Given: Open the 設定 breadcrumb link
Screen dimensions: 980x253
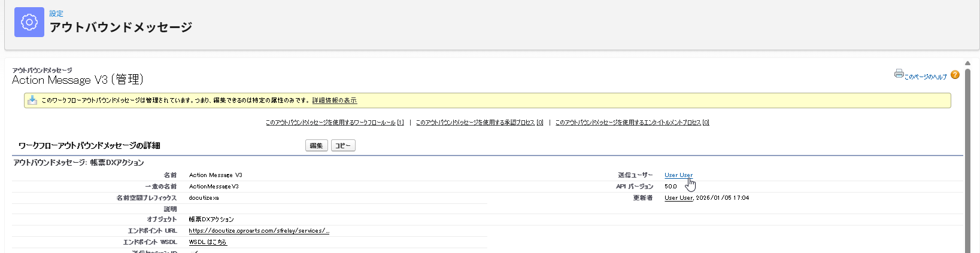Looking at the screenshot, I should [56, 13].
